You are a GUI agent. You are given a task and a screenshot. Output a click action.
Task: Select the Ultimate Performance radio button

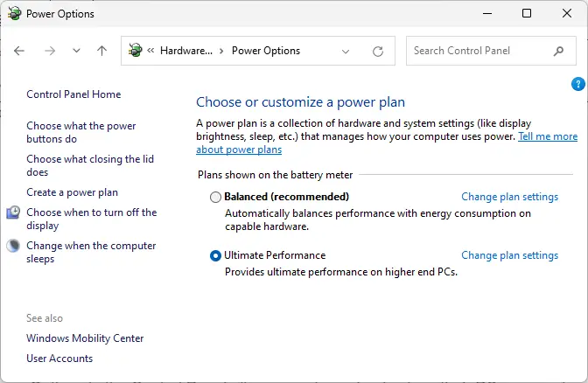point(216,255)
